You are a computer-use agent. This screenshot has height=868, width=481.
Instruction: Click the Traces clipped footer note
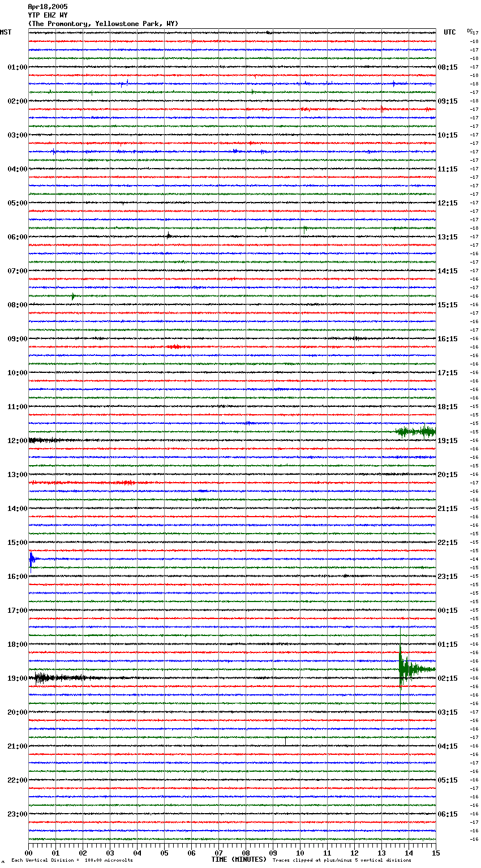pyautogui.click(x=342, y=861)
